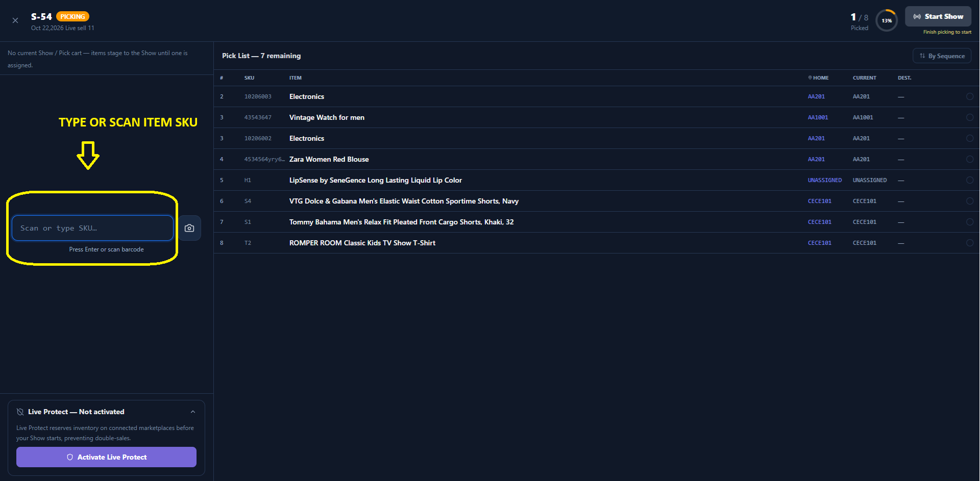980x481 pixels.
Task: Change sorting with By Sequence
Action: pyautogui.click(x=942, y=56)
